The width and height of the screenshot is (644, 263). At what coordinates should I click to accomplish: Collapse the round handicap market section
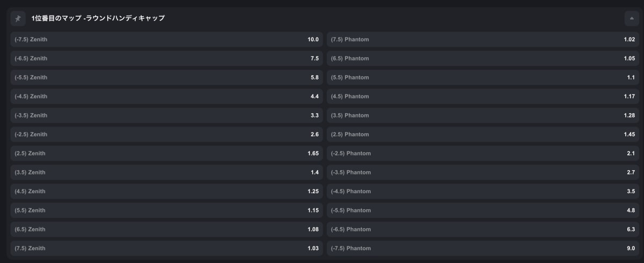click(x=632, y=18)
